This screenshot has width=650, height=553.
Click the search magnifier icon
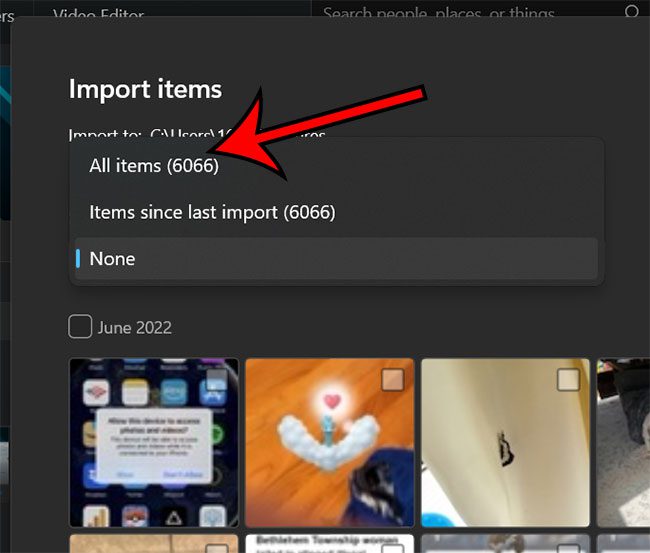click(x=631, y=12)
